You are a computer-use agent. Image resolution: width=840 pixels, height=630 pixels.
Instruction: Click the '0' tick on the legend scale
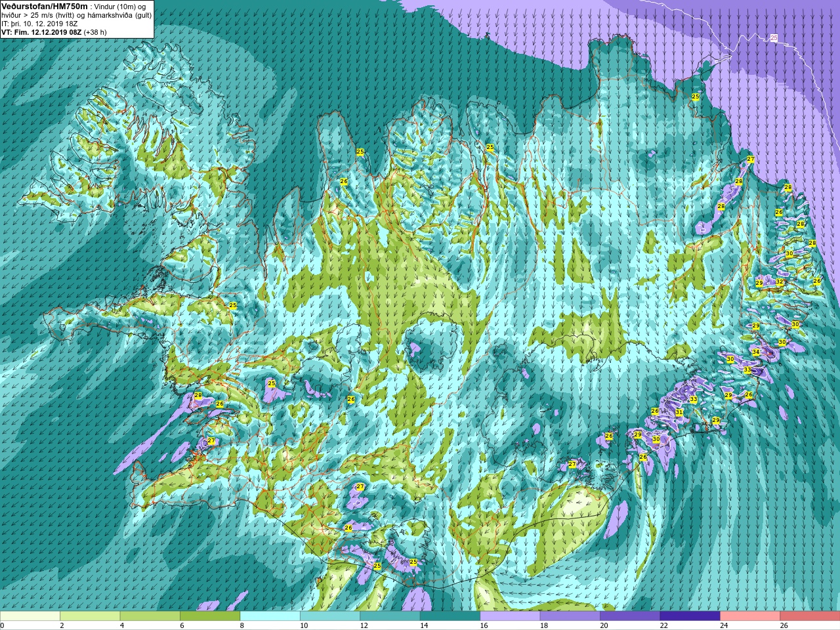pos(2,626)
